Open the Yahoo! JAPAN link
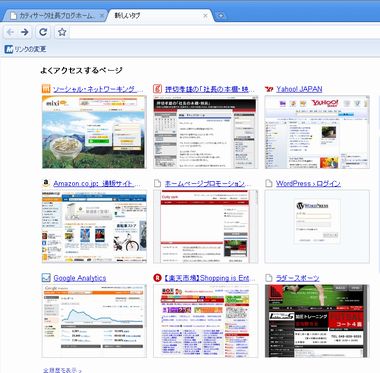The width and height of the screenshot is (380, 373). pos(299,89)
